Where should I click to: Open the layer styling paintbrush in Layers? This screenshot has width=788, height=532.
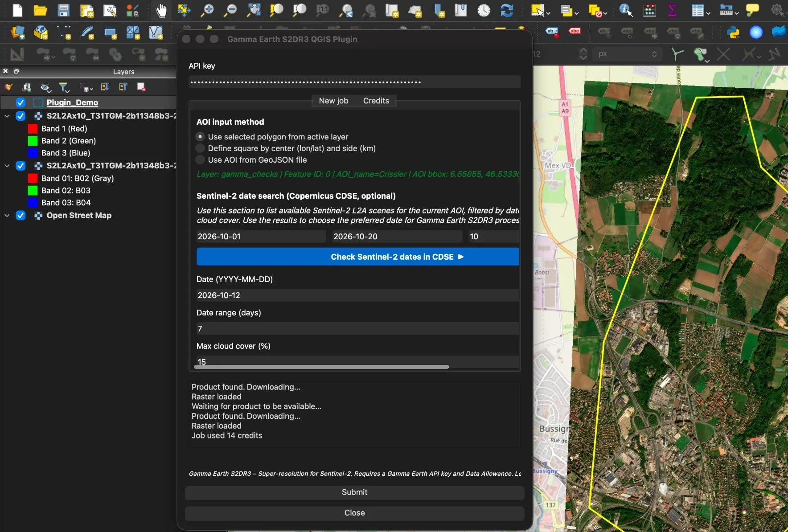8,87
